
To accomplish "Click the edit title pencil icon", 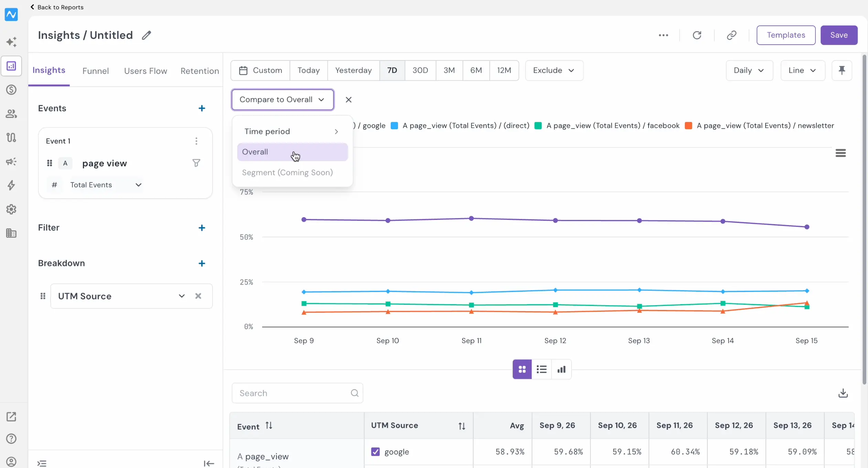I will click(147, 35).
